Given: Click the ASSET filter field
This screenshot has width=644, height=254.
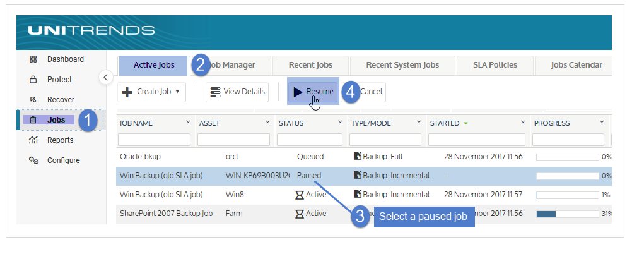Looking at the screenshot, I should tap(234, 140).
